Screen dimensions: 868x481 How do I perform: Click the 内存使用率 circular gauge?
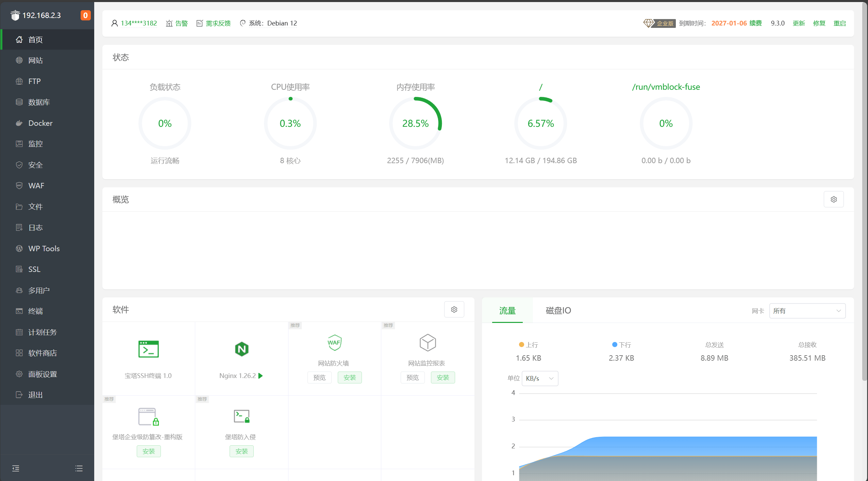(x=415, y=123)
